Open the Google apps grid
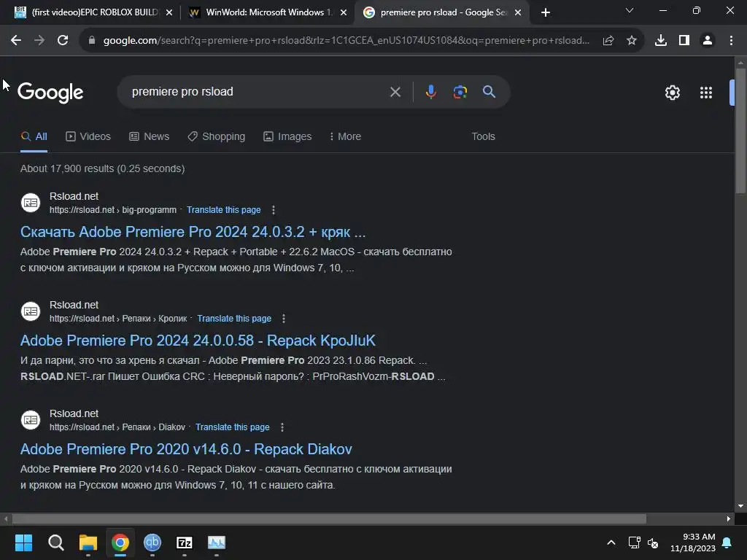This screenshot has width=747, height=560. pyautogui.click(x=706, y=93)
